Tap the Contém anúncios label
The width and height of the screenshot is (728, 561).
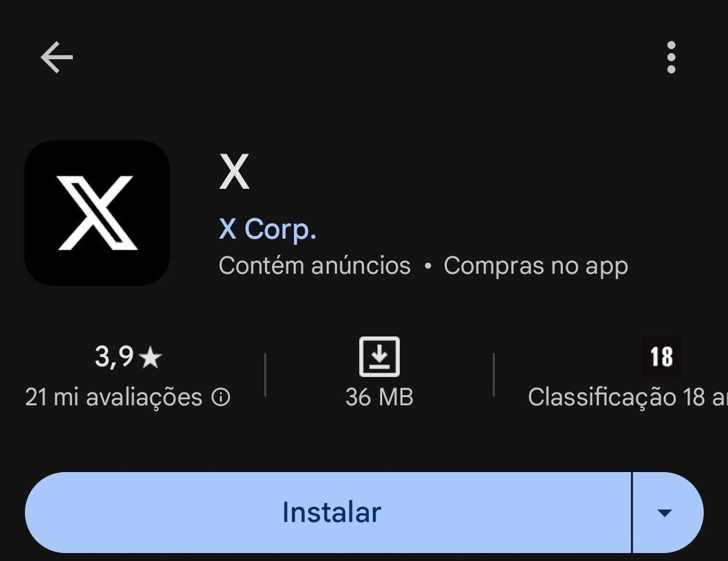click(314, 266)
